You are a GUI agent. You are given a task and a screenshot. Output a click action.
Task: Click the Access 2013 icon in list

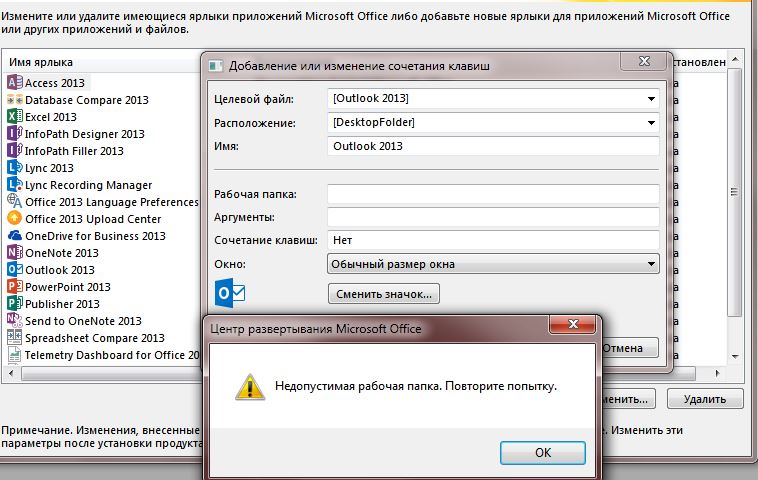click(14, 83)
